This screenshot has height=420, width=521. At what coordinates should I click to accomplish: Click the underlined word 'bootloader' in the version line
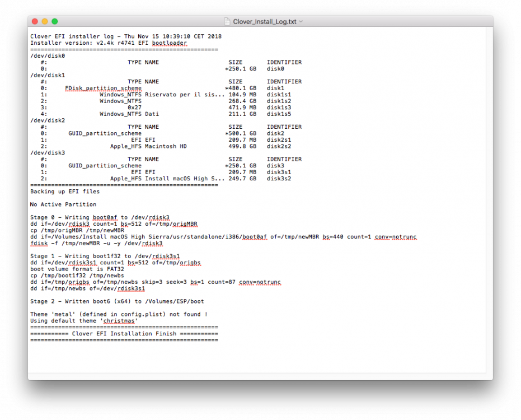click(x=170, y=43)
